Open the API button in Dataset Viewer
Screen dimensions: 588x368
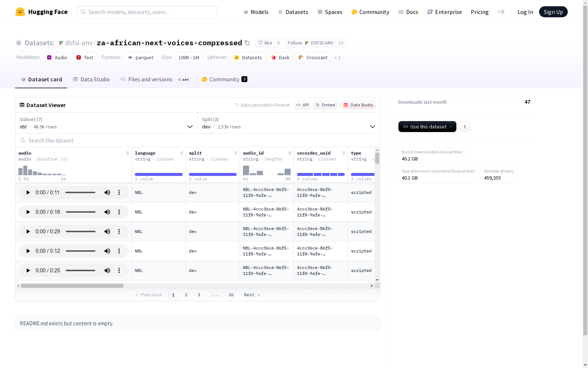coord(302,105)
